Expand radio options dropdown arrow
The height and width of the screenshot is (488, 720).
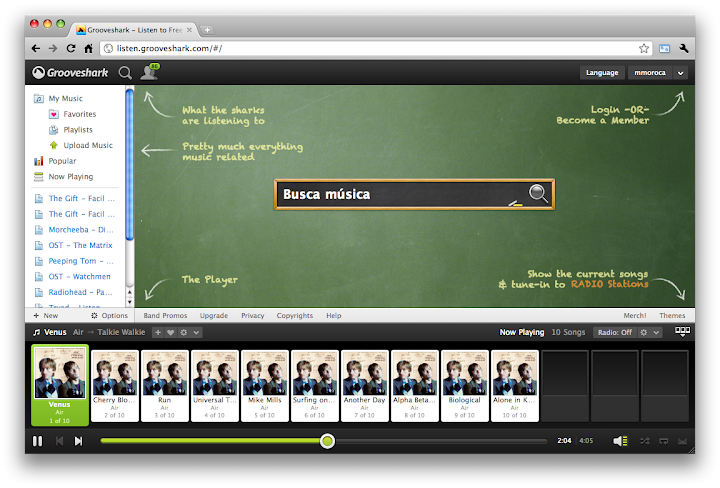click(x=656, y=332)
